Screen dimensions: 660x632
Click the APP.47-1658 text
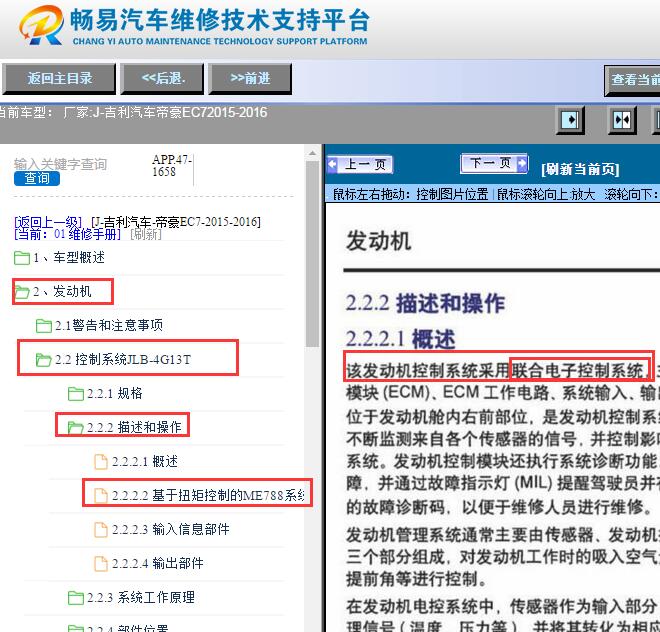[172, 165]
